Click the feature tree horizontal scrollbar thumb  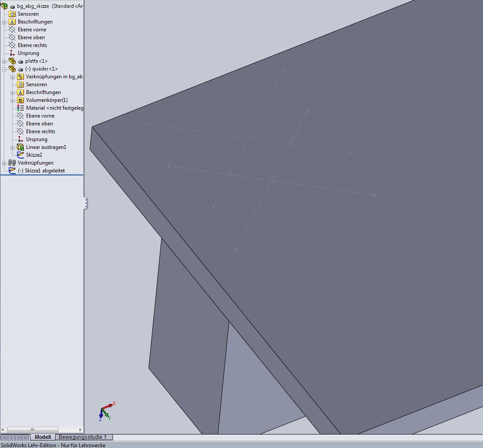click(x=33, y=430)
